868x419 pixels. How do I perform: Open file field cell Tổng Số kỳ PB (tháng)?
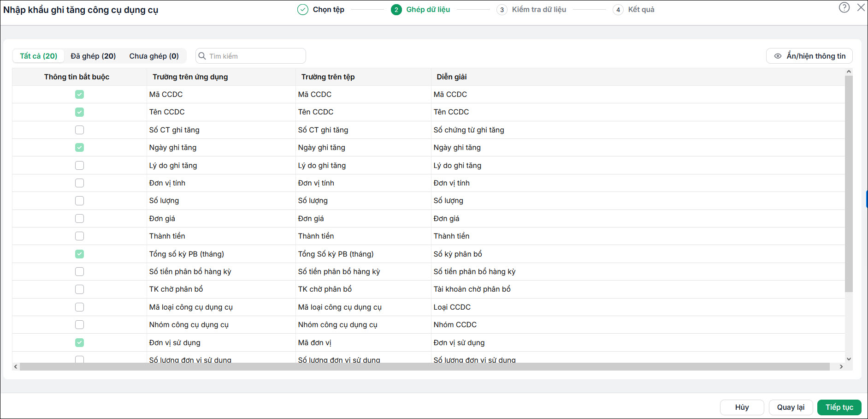(x=363, y=254)
